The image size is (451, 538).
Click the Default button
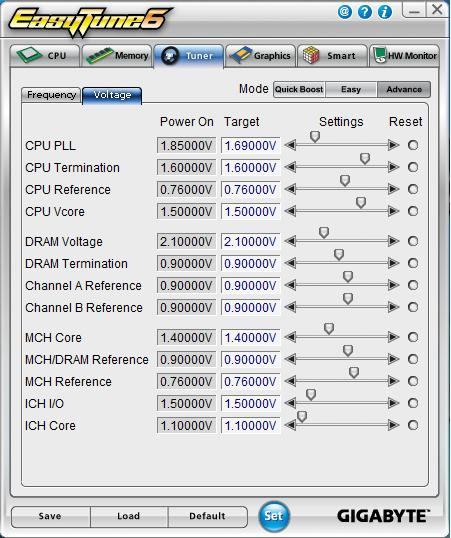click(x=207, y=516)
